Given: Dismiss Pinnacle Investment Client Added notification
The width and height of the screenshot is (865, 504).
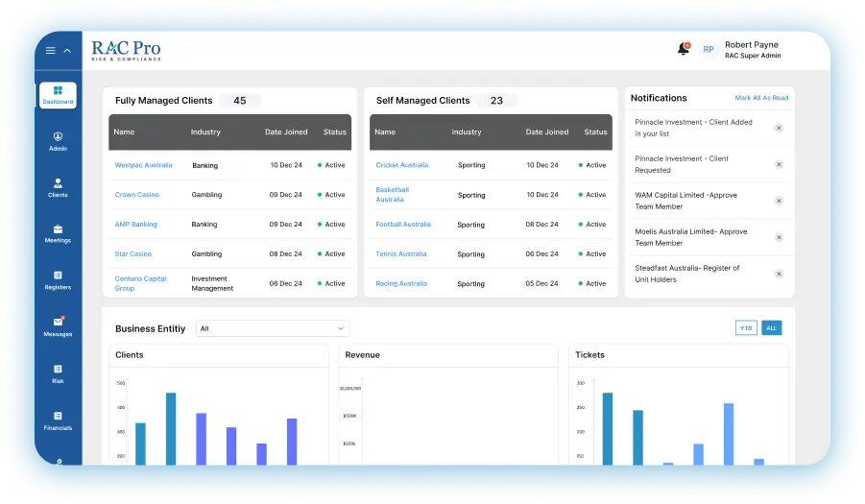Looking at the screenshot, I should tap(779, 128).
